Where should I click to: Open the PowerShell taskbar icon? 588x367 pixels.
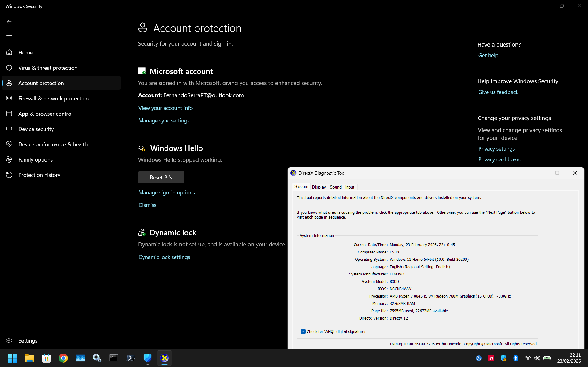131,358
